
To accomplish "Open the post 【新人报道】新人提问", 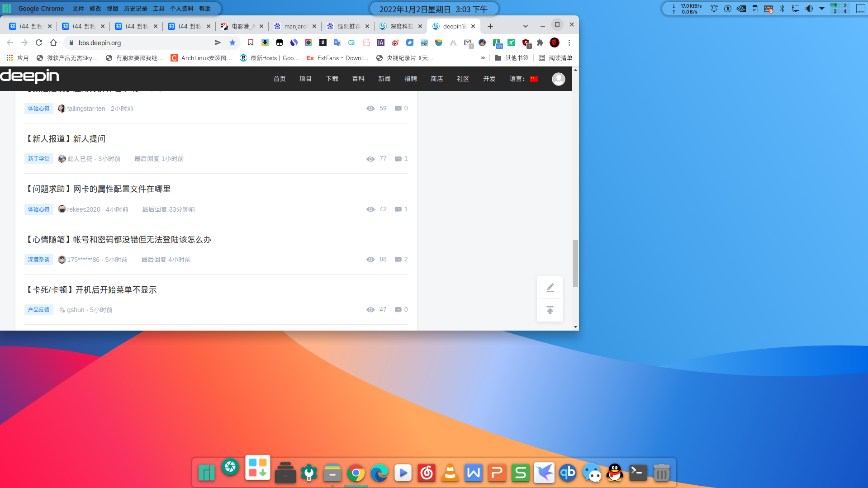I will coord(65,139).
